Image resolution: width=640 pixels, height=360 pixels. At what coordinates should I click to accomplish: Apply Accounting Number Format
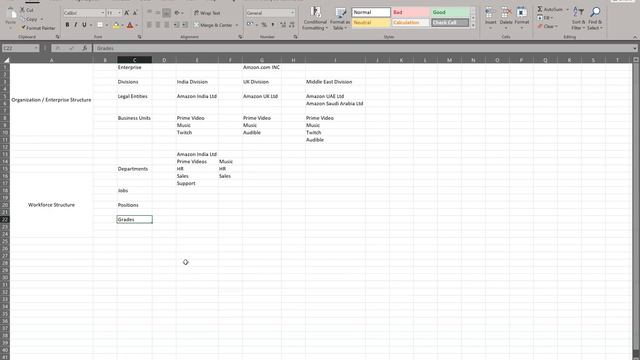[x=250, y=25]
